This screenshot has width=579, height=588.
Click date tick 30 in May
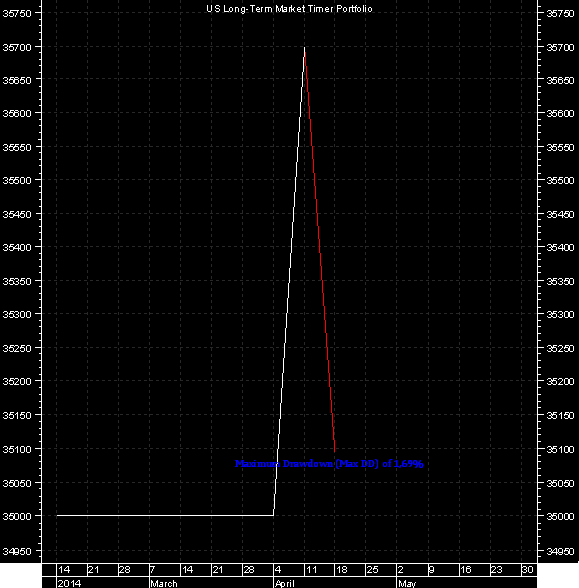527,570
